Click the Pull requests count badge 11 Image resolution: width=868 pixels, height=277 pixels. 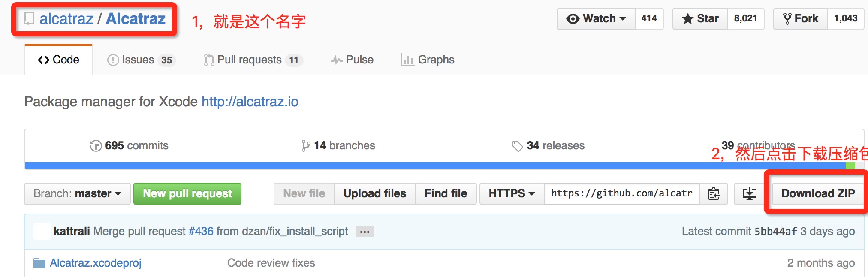coord(294,60)
